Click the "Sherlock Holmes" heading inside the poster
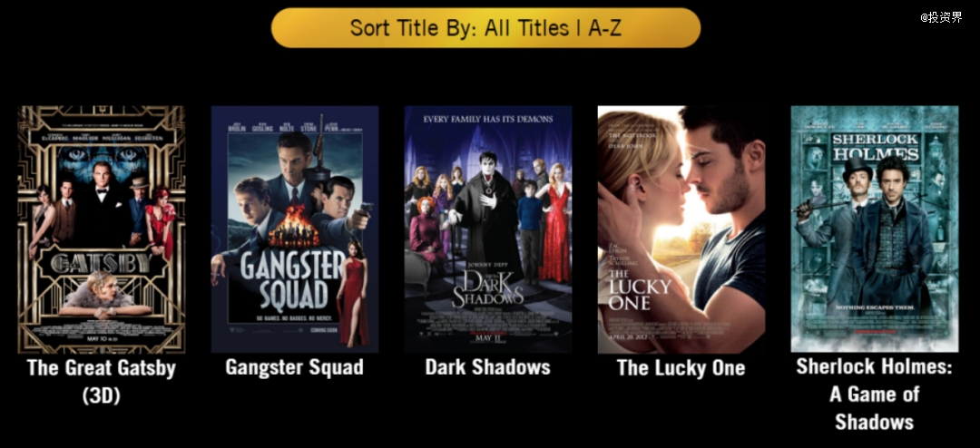Viewport: 980px width, 448px height. (x=875, y=146)
